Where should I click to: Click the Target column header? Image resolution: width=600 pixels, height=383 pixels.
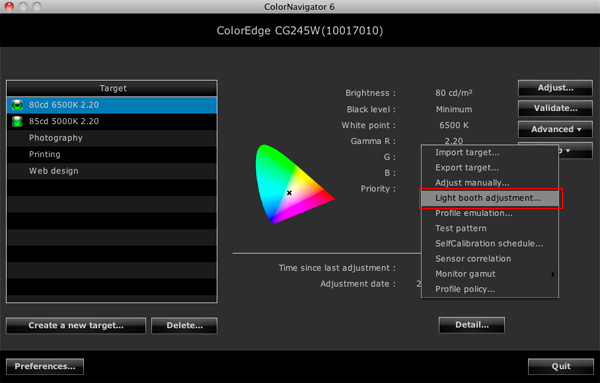pos(112,88)
